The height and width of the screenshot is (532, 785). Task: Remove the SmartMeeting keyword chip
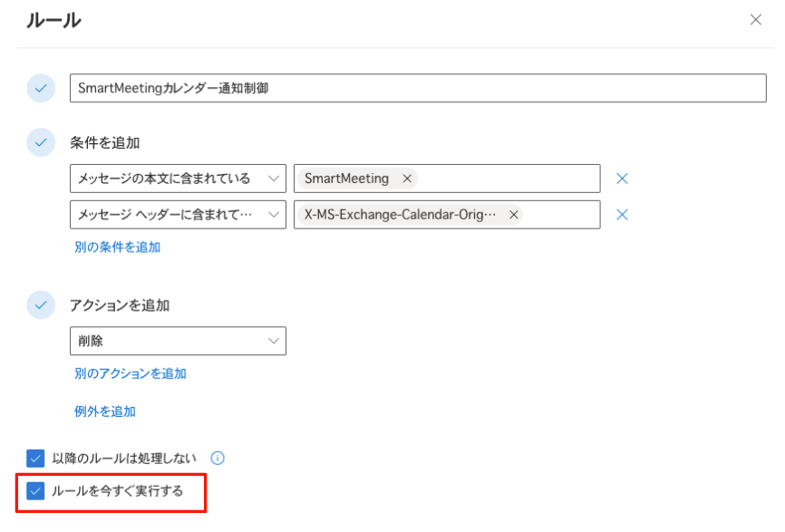click(x=407, y=179)
